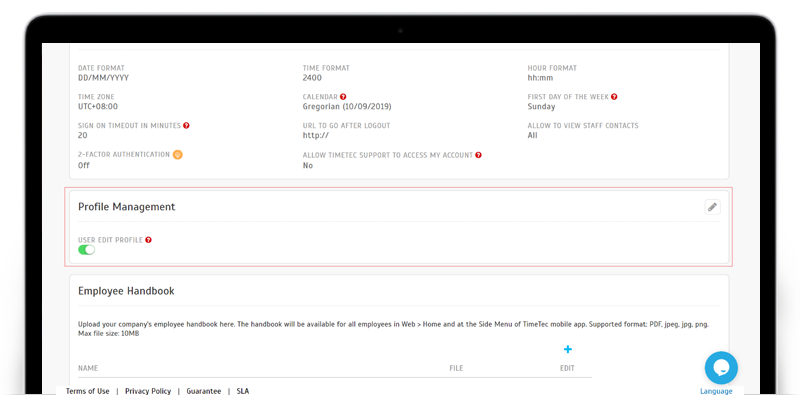This screenshot has height=395, width=800.
Task: Click the URL to go after logout value
Action: (x=315, y=135)
